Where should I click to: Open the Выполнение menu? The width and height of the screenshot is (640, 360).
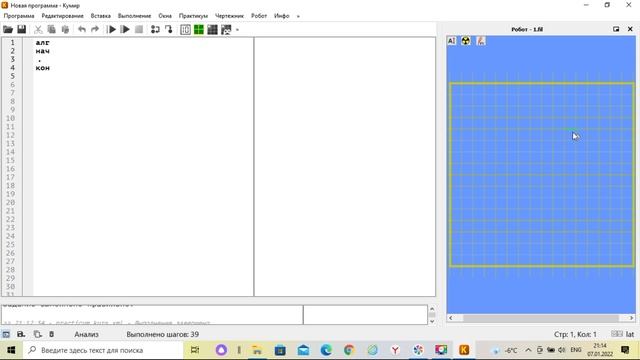[134, 16]
